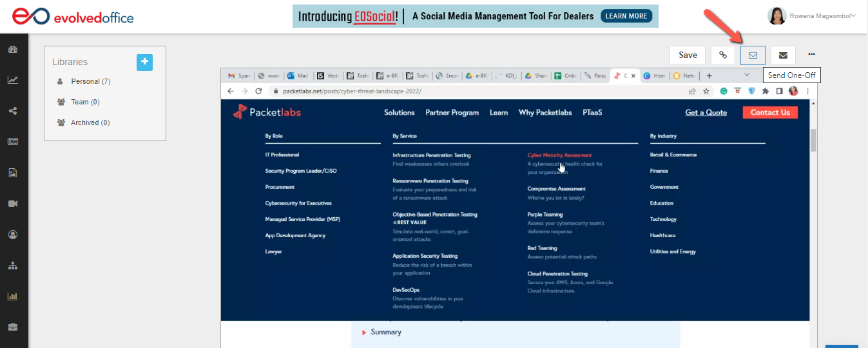
Task: Click the Introducing EOSocial banner text
Action: 349,16
